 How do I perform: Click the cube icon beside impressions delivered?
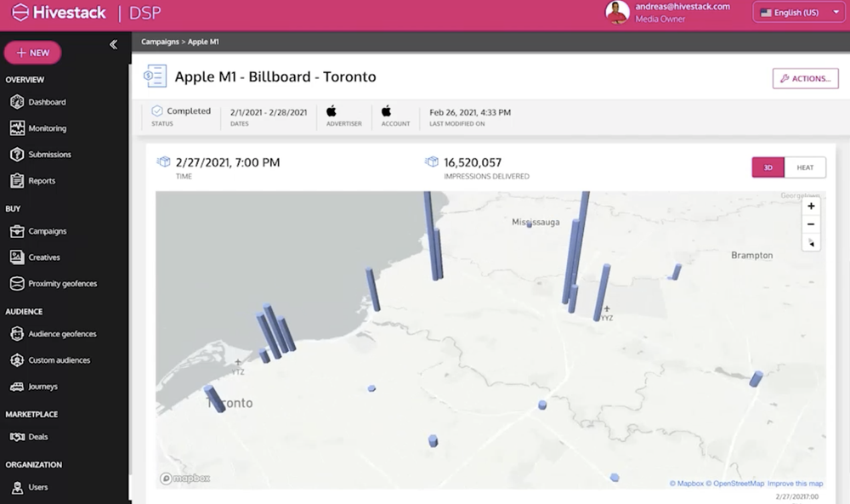pos(432,162)
